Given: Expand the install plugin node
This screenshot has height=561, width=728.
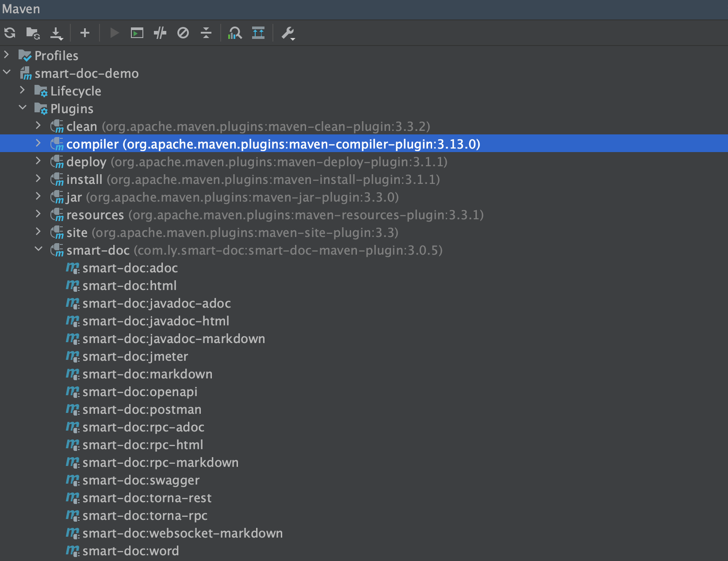Looking at the screenshot, I should coord(38,179).
